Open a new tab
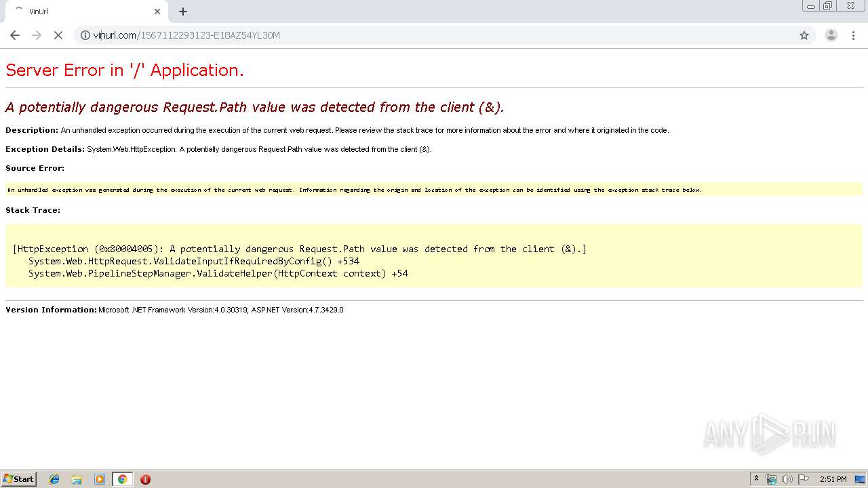Image resolution: width=868 pixels, height=488 pixels. (183, 12)
